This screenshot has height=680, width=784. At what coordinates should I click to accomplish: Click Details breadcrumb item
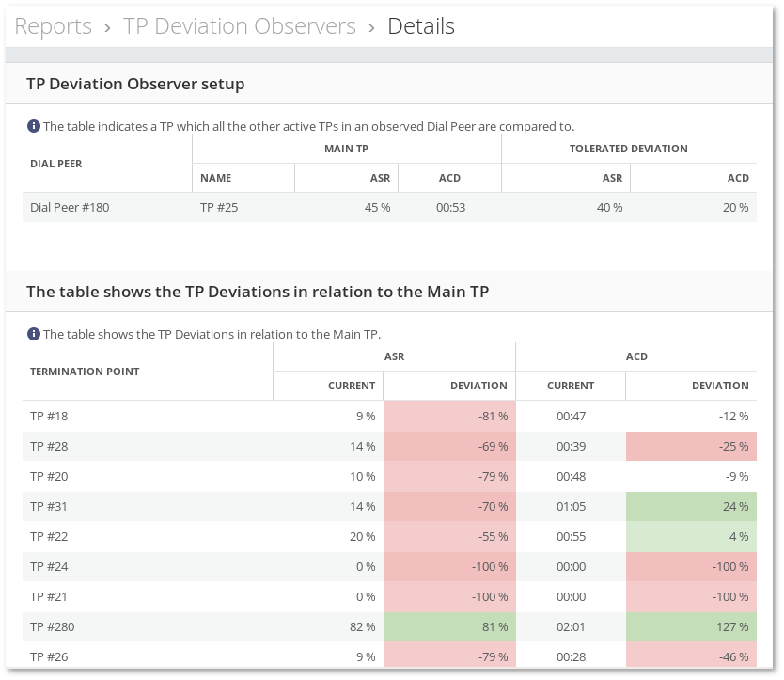point(421,26)
